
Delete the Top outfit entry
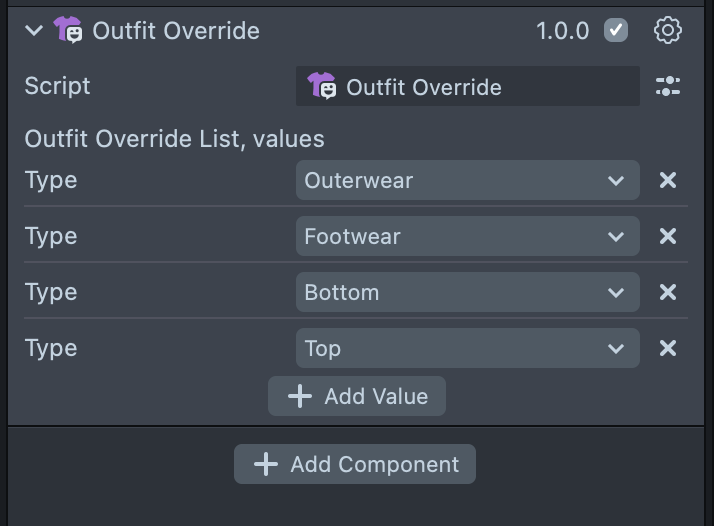(668, 348)
